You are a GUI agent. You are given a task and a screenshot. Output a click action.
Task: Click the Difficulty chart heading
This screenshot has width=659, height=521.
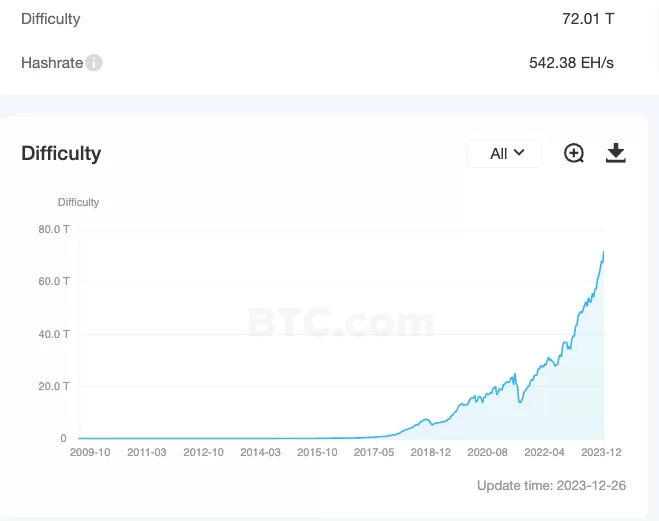click(61, 153)
